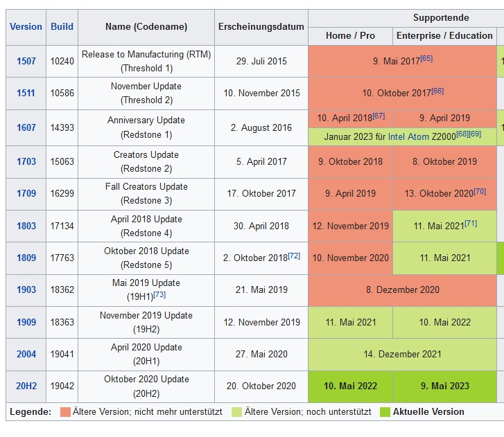Jump to footnote reference 70
This screenshot has height=437, width=504.
point(480,191)
